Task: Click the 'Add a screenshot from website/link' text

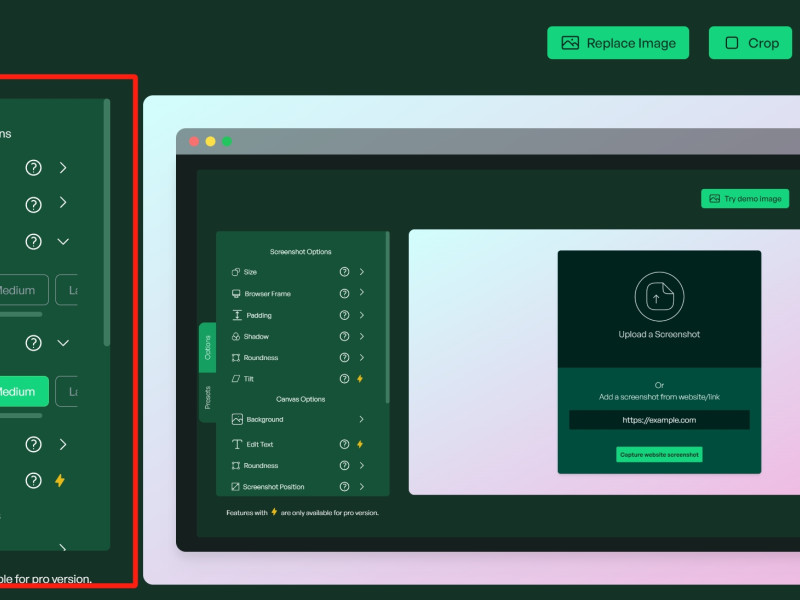Action: 659,397
